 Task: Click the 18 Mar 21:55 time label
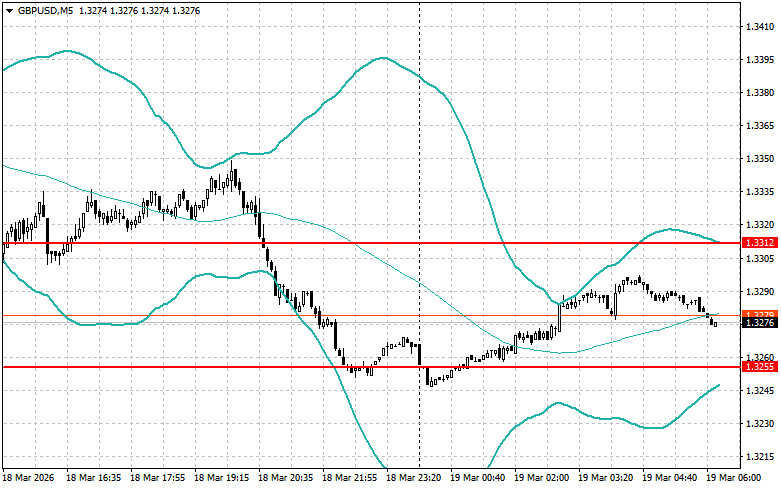(350, 478)
